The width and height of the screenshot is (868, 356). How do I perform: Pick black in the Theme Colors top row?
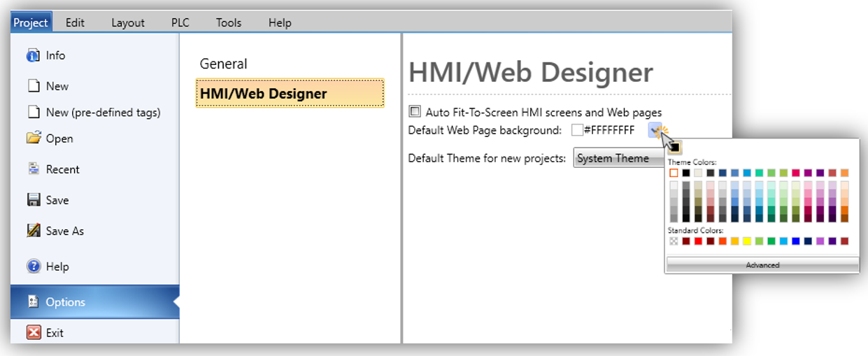686,173
